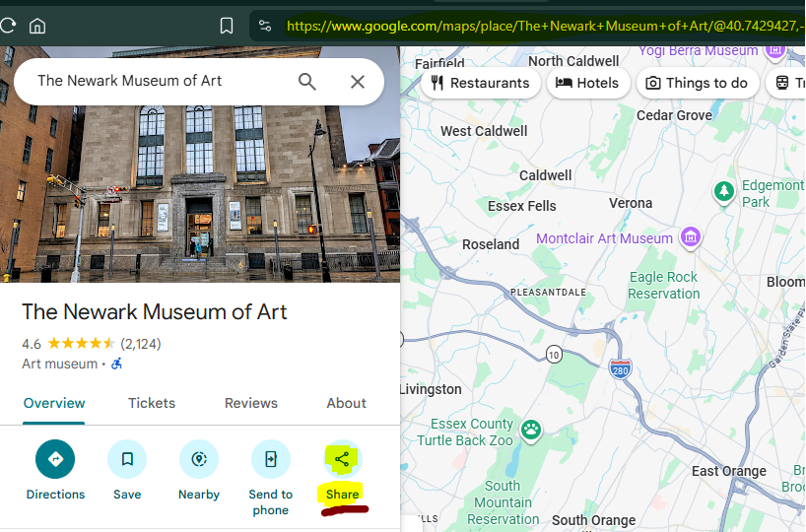Clear the search with X icon

point(358,82)
